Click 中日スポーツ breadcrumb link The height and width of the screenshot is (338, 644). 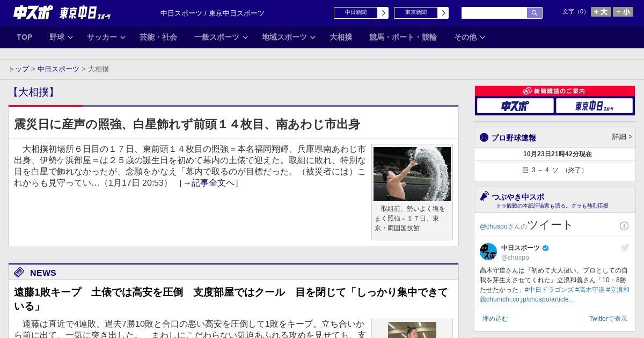coord(58,69)
